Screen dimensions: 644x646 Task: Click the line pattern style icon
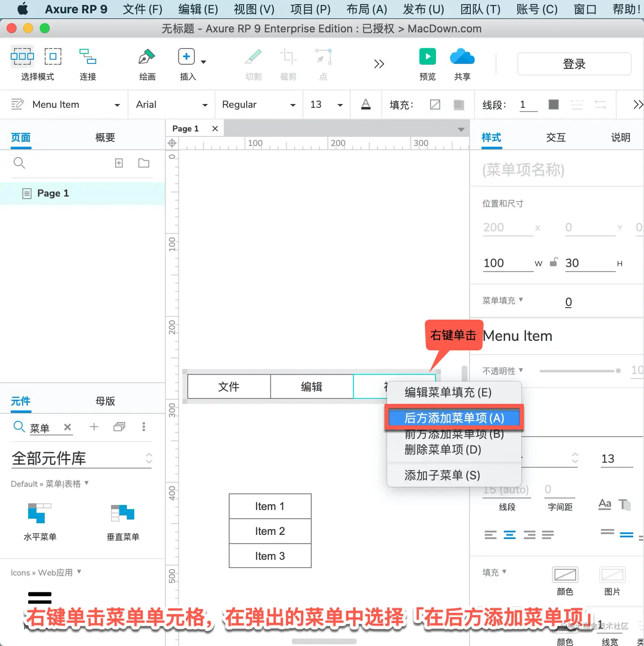(x=577, y=104)
